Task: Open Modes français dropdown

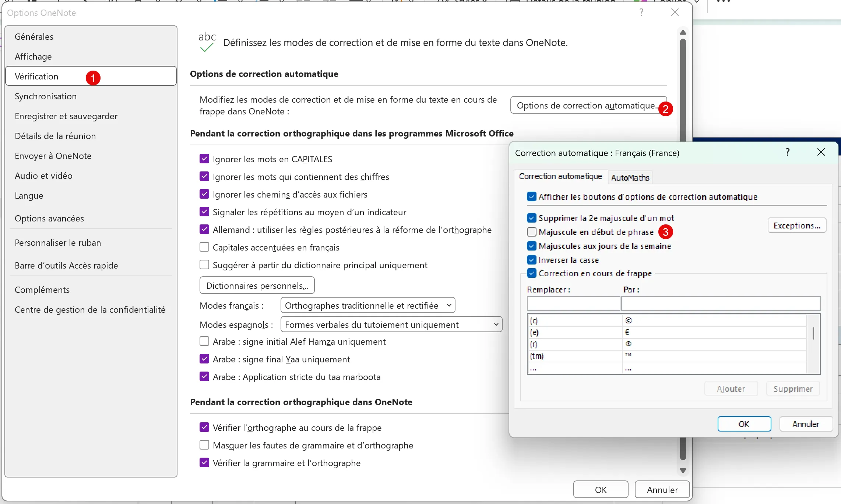Action: pos(367,305)
